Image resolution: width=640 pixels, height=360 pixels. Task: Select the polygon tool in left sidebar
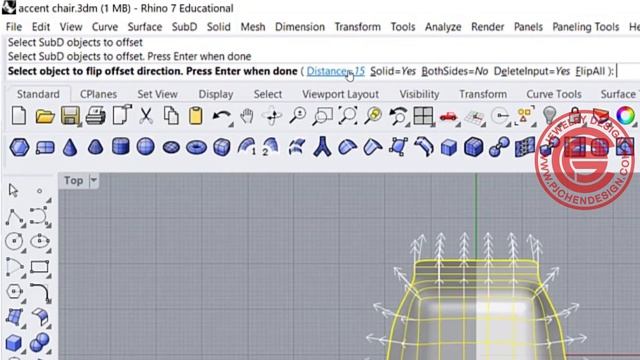pos(14,291)
